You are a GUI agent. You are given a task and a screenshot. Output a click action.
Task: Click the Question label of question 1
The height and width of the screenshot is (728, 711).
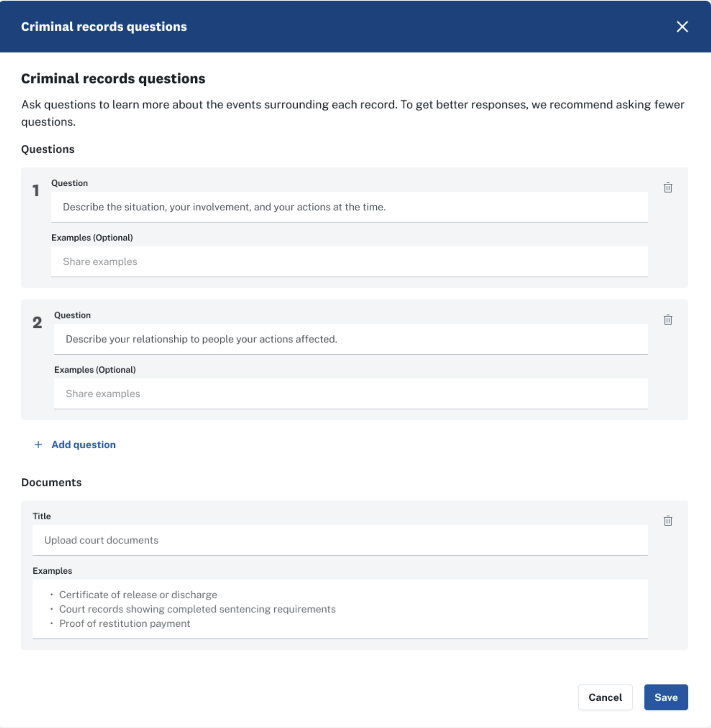click(70, 183)
